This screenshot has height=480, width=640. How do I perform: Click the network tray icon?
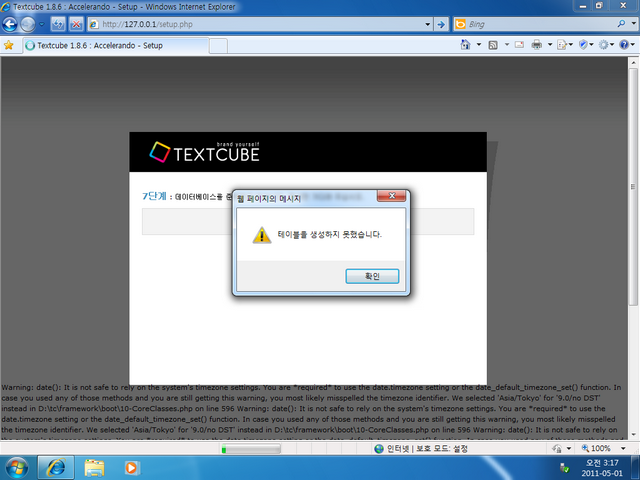[564, 468]
